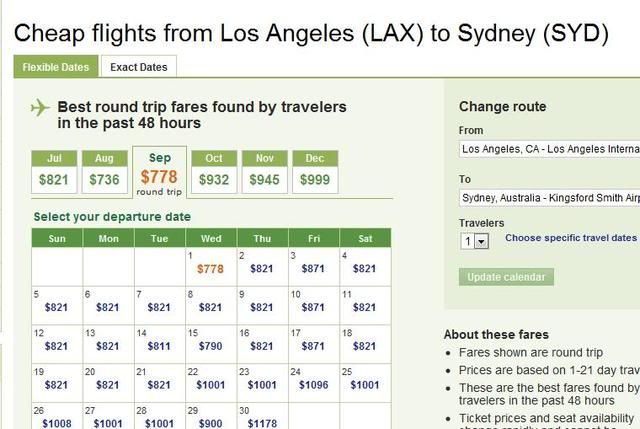
Task: Click September 3 fare of $871
Action: (x=313, y=269)
